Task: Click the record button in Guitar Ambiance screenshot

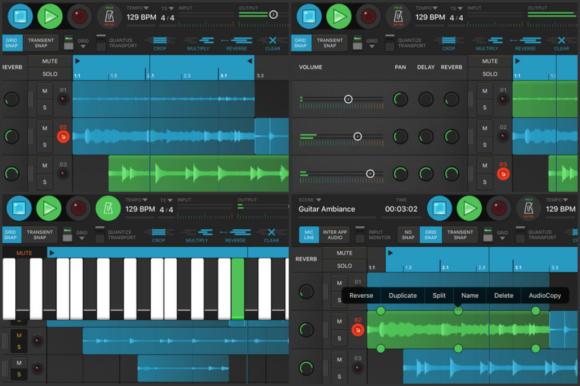Action: [498, 208]
